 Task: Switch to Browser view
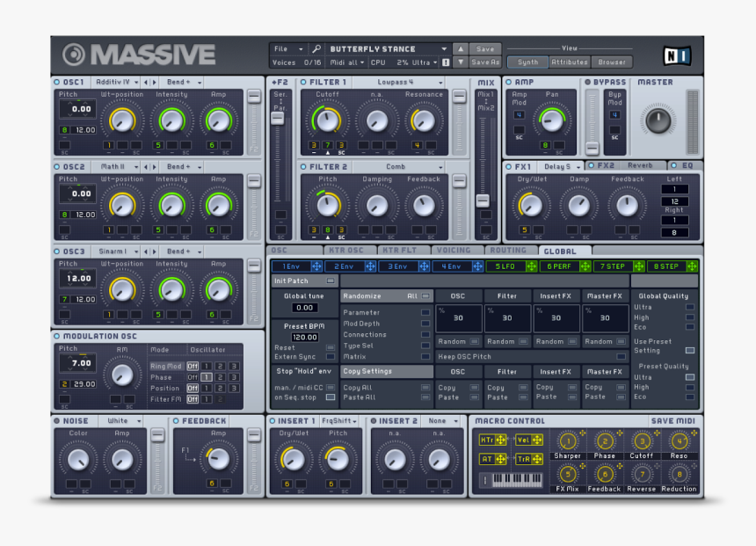(611, 62)
